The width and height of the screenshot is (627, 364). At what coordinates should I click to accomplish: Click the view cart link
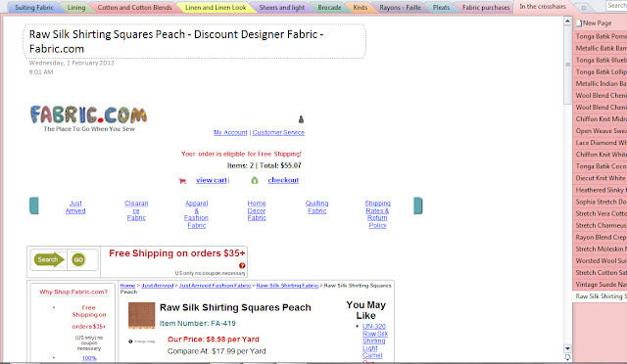click(x=212, y=180)
